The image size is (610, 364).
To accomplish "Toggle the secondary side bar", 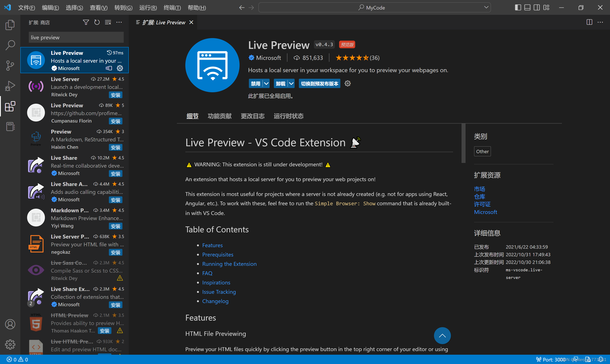I will tap(537, 8).
